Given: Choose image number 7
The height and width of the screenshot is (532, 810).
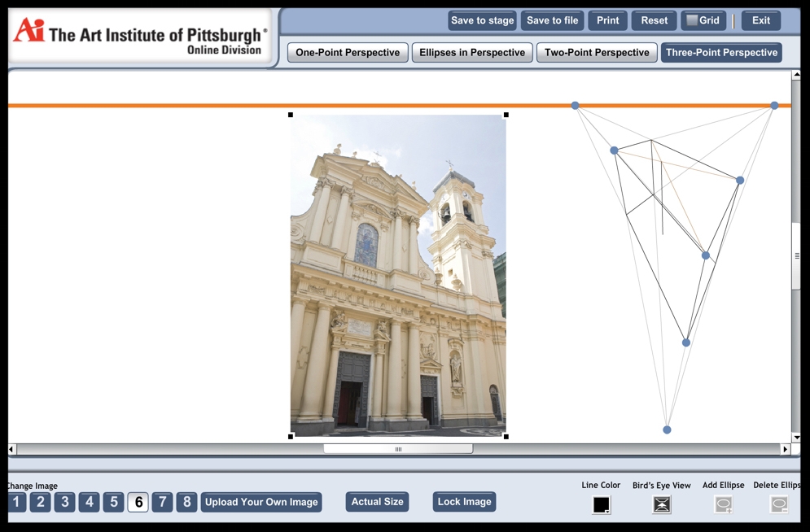Looking at the screenshot, I should (162, 502).
